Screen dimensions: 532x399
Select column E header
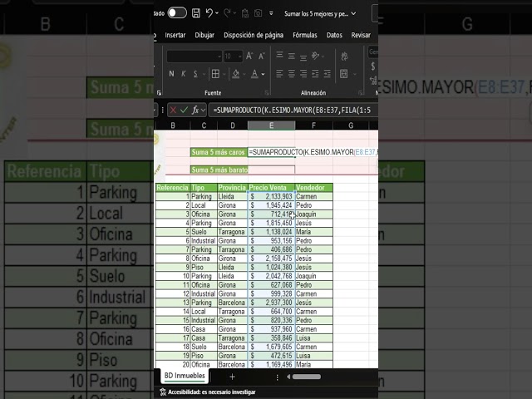click(272, 126)
